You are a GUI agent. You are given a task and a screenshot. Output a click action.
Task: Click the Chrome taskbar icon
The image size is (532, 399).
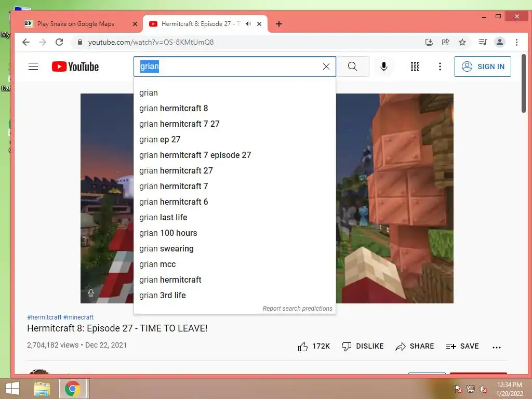pyautogui.click(x=72, y=389)
